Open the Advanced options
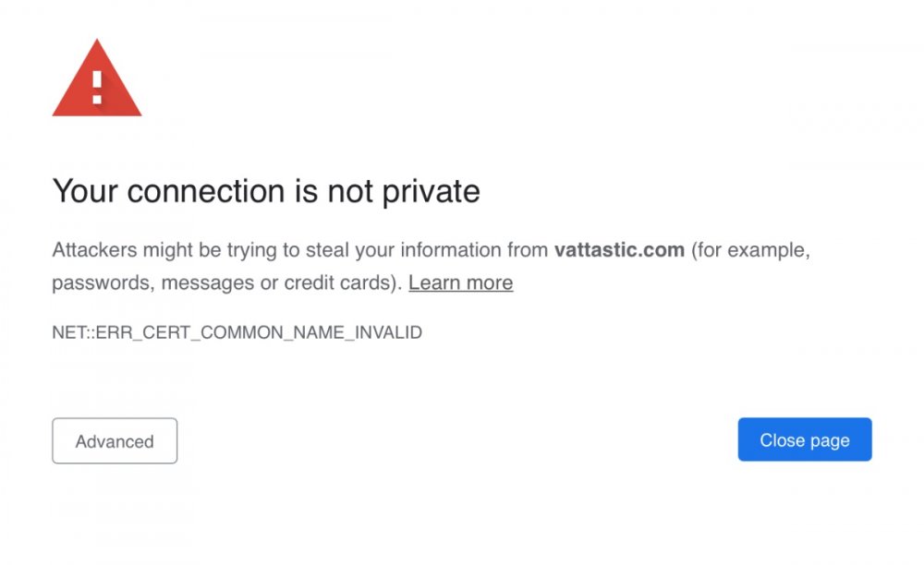The image size is (924, 565). (x=115, y=441)
